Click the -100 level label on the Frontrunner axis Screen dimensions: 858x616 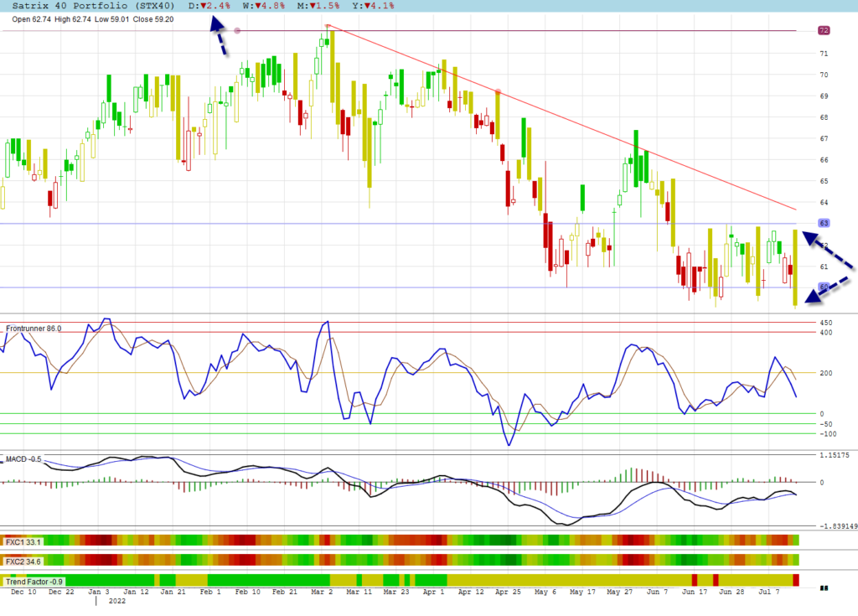[x=827, y=434]
